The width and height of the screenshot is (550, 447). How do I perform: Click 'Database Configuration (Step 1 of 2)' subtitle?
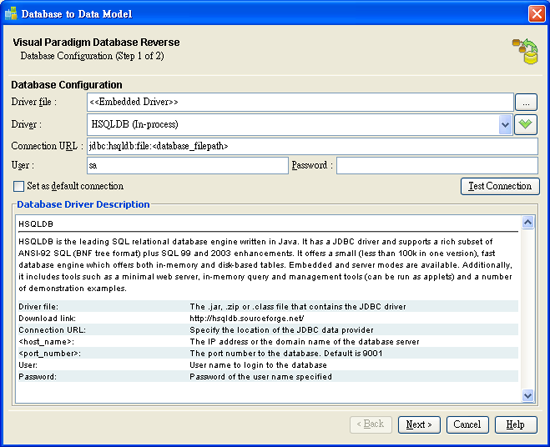(x=92, y=56)
